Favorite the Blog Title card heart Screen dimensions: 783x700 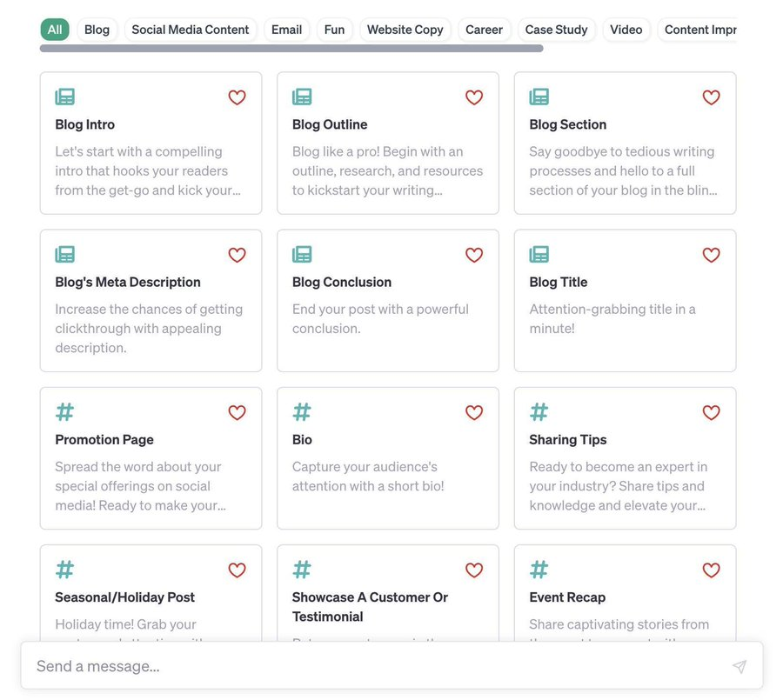pyautogui.click(x=711, y=255)
